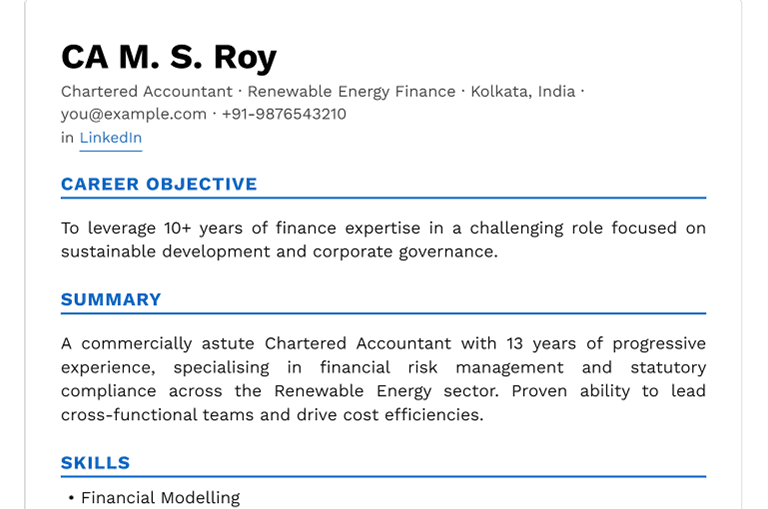Click the blue line under Career Objective
Viewport: 768px width, 509px height.
coord(383,198)
